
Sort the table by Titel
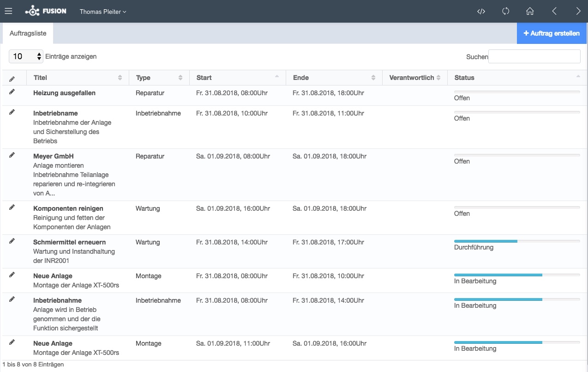[x=78, y=78]
